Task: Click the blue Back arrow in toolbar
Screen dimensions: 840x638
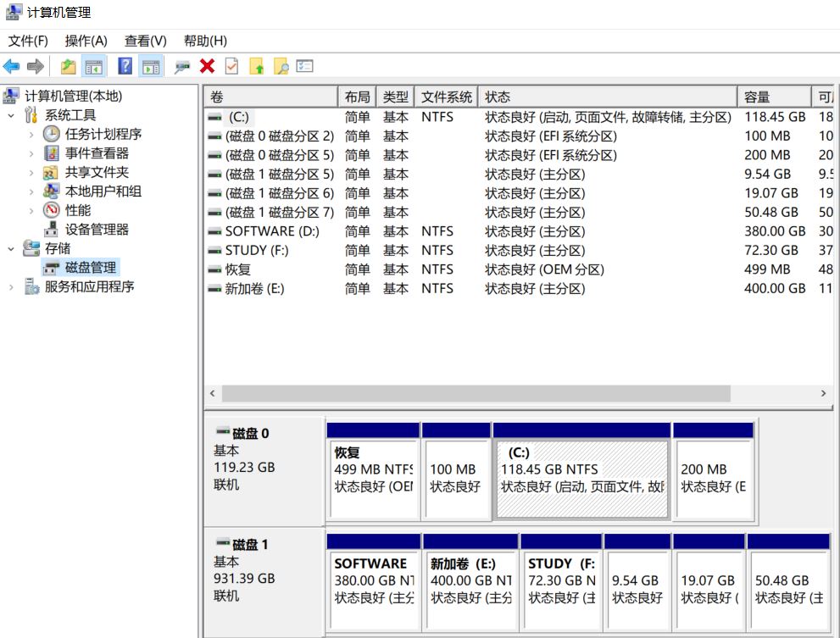Action: tap(11, 66)
